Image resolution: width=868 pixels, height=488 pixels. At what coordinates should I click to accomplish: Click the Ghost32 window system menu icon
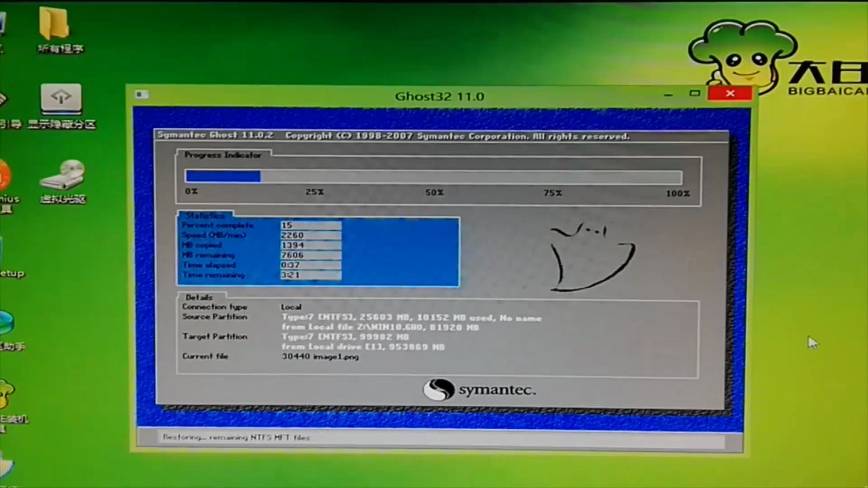tap(142, 94)
